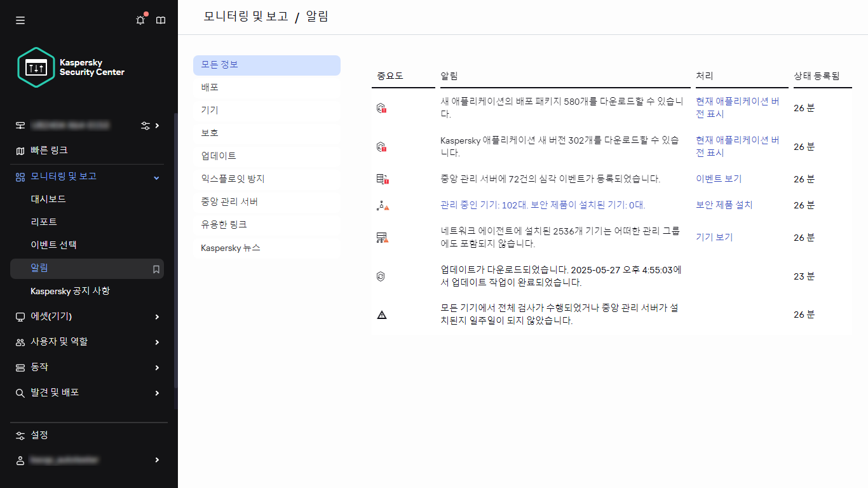Collapse the 모니터링 및 보고 section
Screen dimensions: 868x488
pos(156,177)
